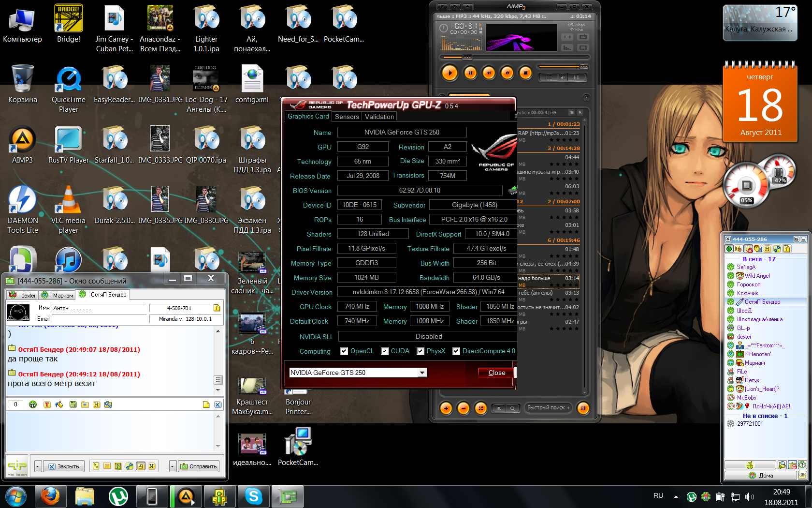Open the GPU selection dropdown in GPU-Z
The height and width of the screenshot is (508, 812).
tap(422, 373)
